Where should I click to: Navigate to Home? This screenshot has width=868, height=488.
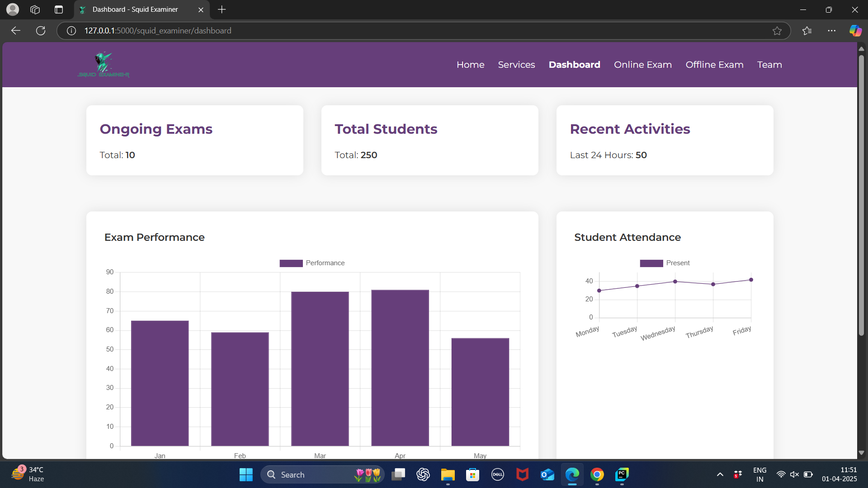click(x=470, y=65)
